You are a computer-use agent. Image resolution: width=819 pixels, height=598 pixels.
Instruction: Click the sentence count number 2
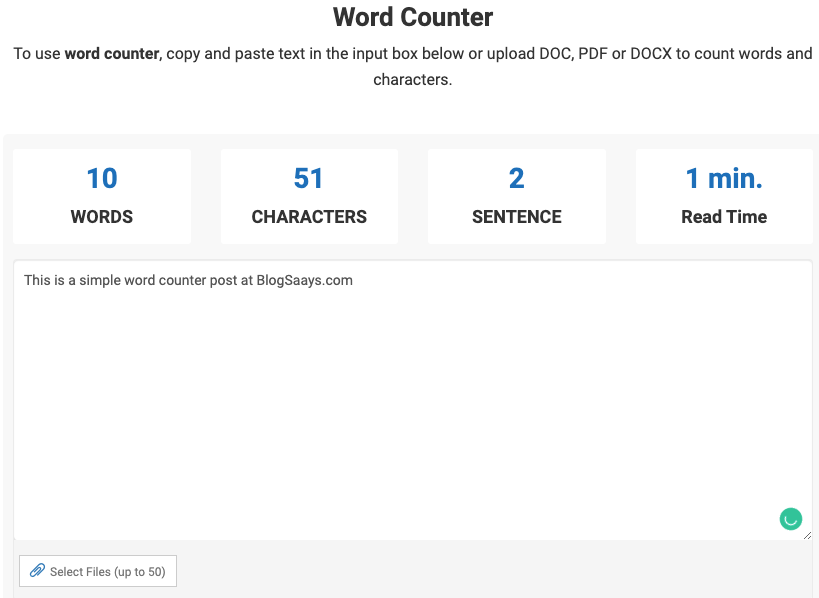516,178
